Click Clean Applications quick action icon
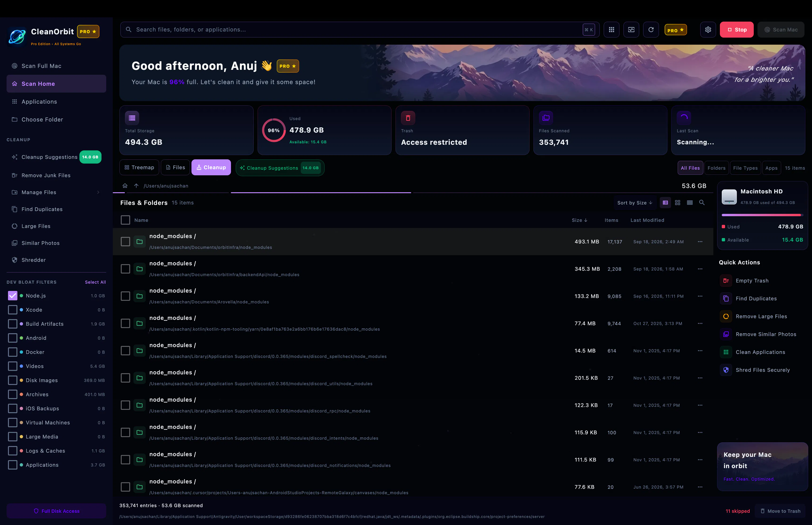812x525 pixels. pos(726,352)
